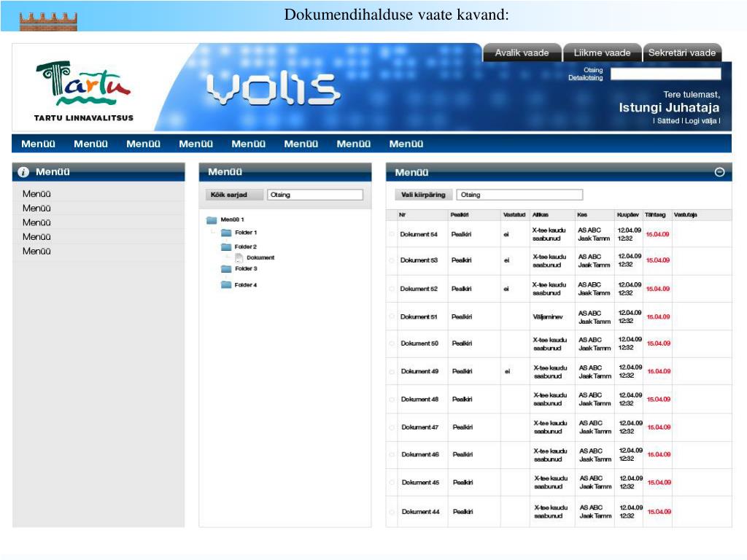Click the info icon in the left panel header

[x=23, y=172]
